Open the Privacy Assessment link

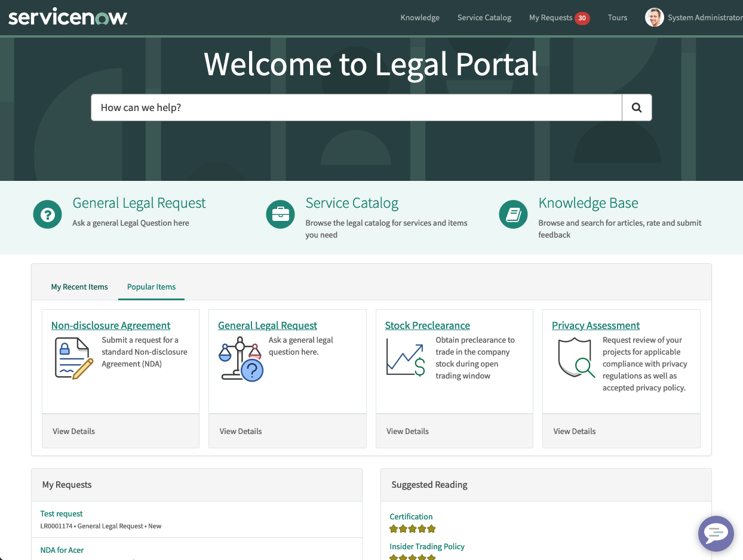pos(596,325)
